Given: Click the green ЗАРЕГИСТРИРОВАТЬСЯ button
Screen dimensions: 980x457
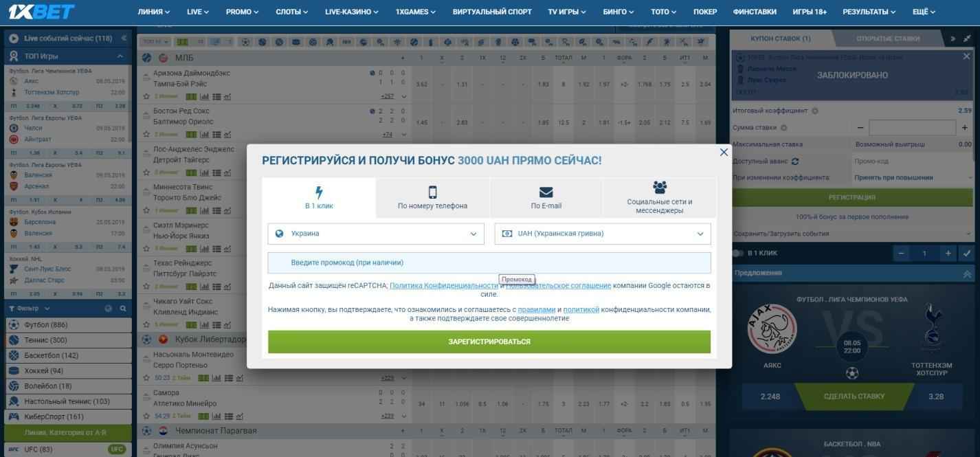Looking at the screenshot, I should click(x=489, y=342).
